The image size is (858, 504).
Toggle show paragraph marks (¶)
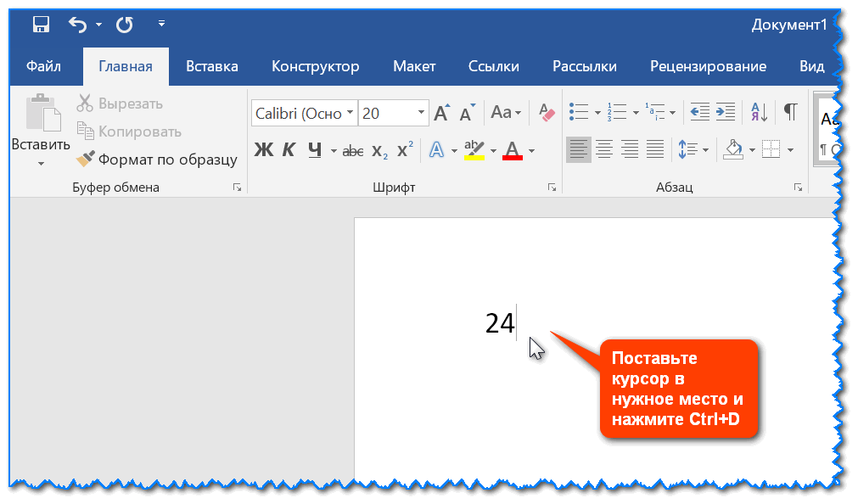click(x=790, y=112)
